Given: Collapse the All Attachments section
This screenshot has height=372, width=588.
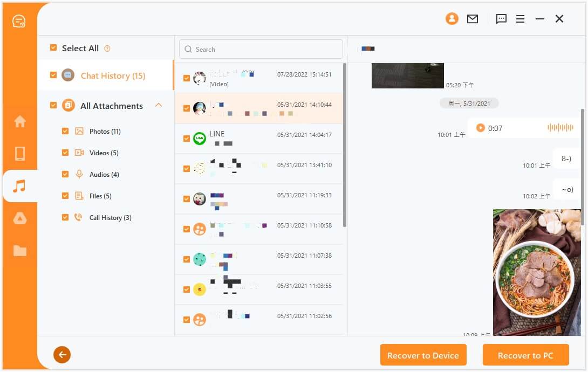Looking at the screenshot, I should point(159,105).
